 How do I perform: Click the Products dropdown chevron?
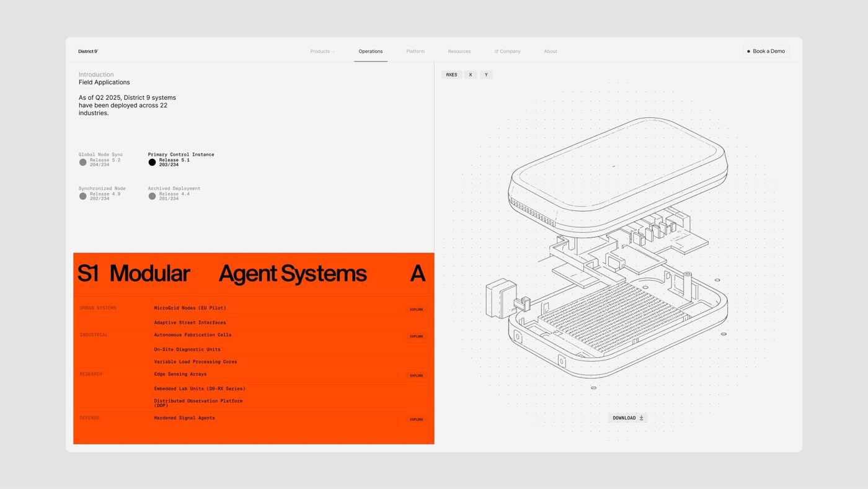[334, 52]
